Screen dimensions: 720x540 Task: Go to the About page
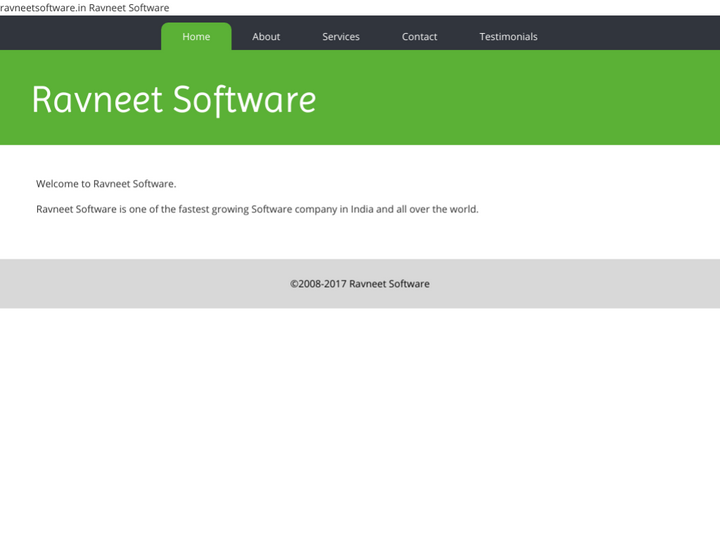tap(266, 37)
